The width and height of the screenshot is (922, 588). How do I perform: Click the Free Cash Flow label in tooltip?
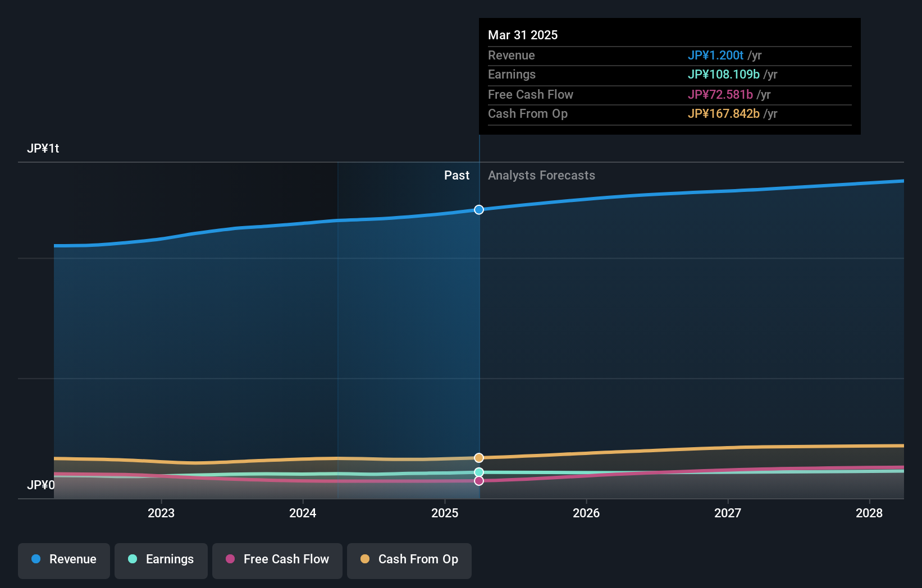coord(531,95)
